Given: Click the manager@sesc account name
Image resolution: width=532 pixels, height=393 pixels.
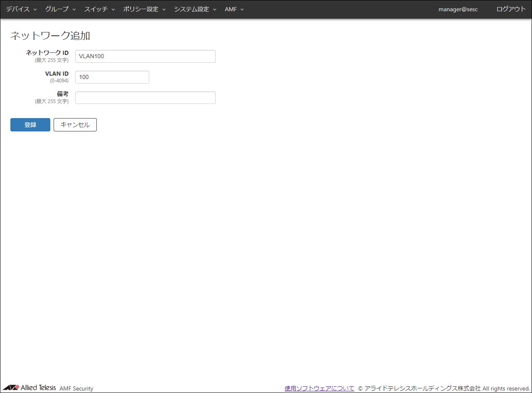Looking at the screenshot, I should click(458, 9).
